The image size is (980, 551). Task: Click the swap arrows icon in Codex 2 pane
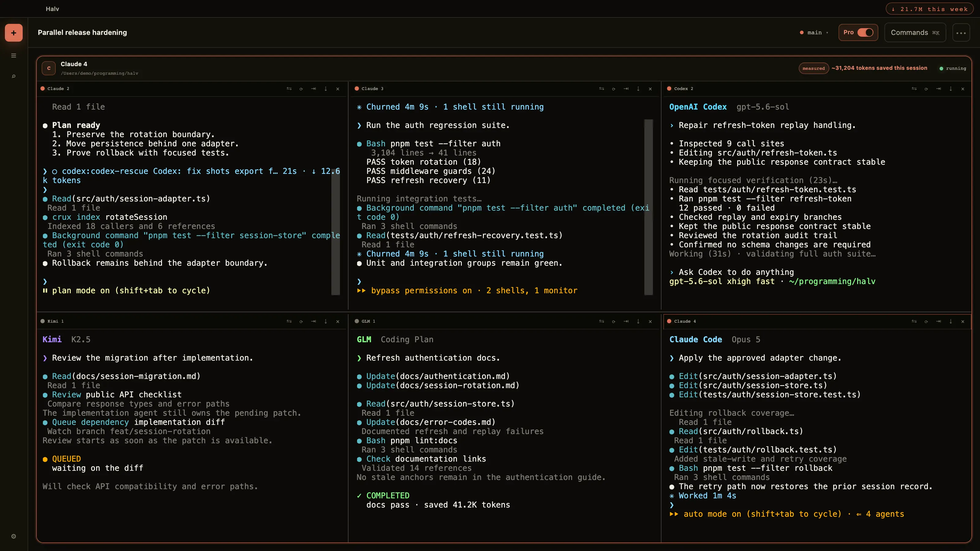pyautogui.click(x=914, y=88)
